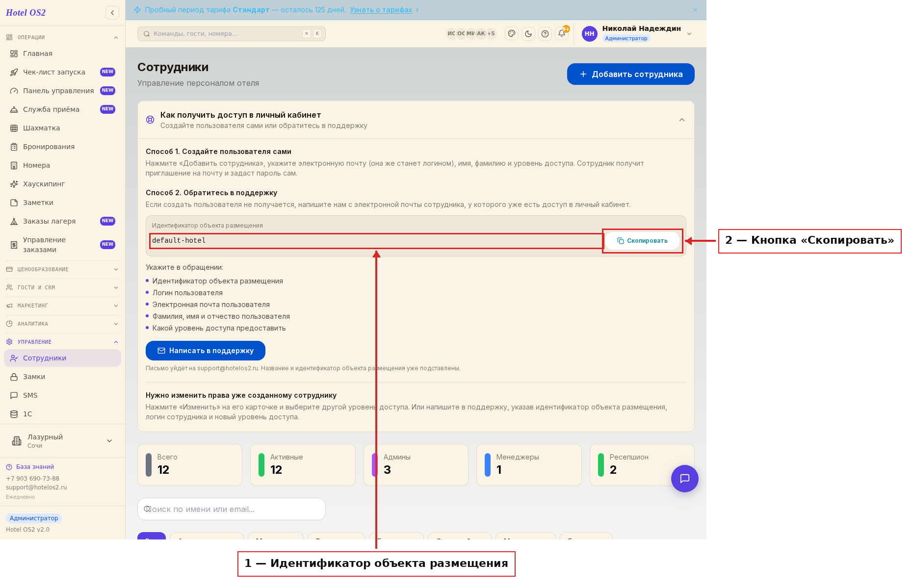913x588 pixels.
Task: Click the Всего 12 stat card
Action: pyautogui.click(x=190, y=465)
